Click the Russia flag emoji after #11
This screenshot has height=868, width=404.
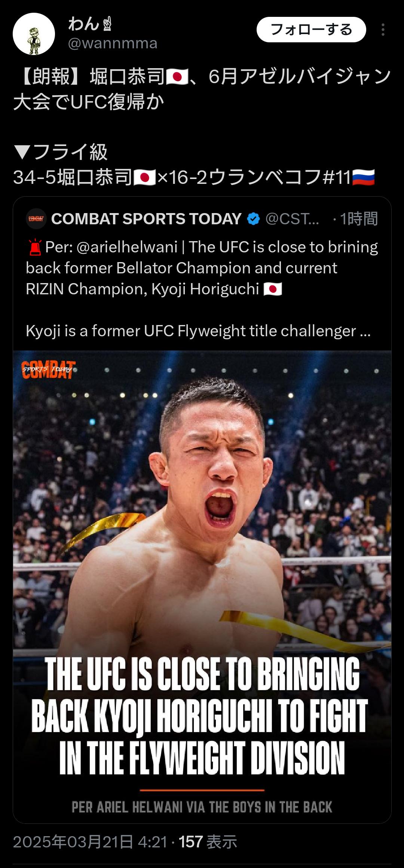click(x=363, y=177)
